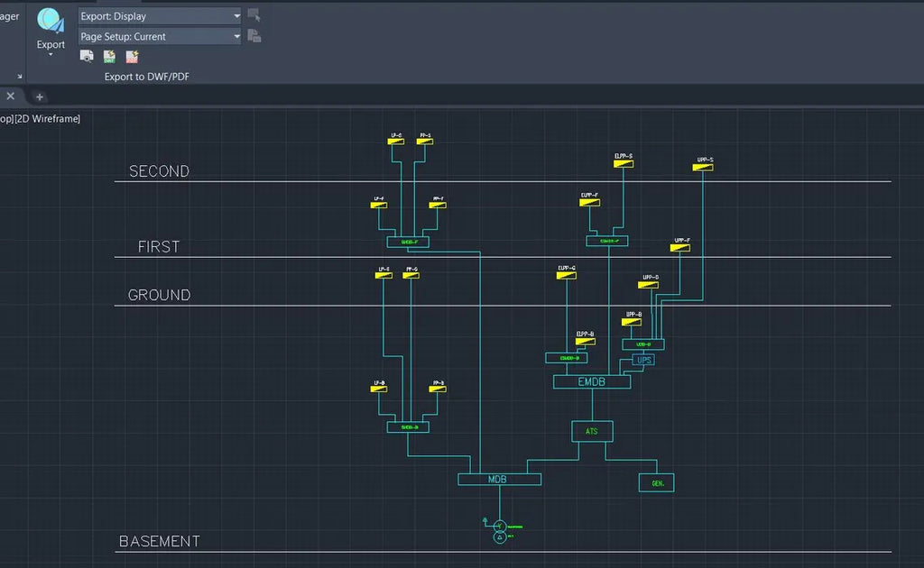This screenshot has height=568, width=924.
Task: Select the UDB-B box above UPS
Action: (642, 344)
